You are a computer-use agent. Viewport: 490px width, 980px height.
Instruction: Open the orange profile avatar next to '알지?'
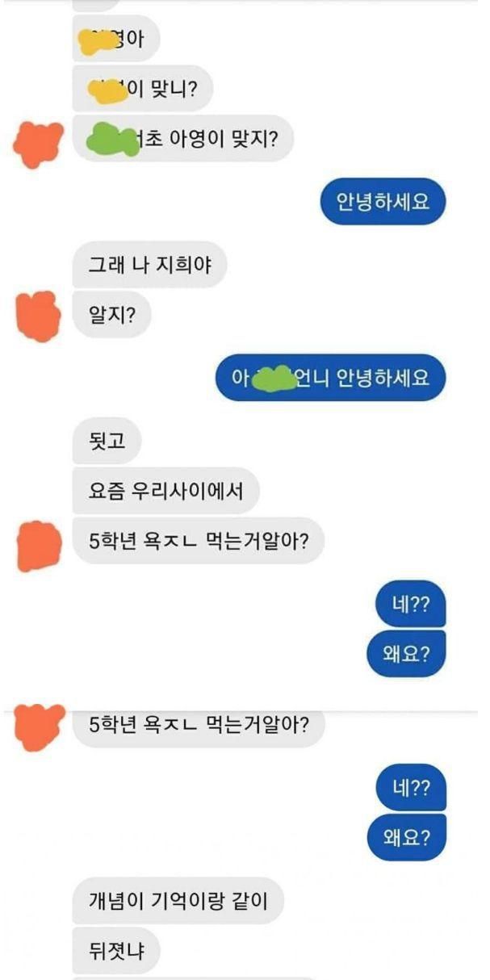pyautogui.click(x=39, y=316)
